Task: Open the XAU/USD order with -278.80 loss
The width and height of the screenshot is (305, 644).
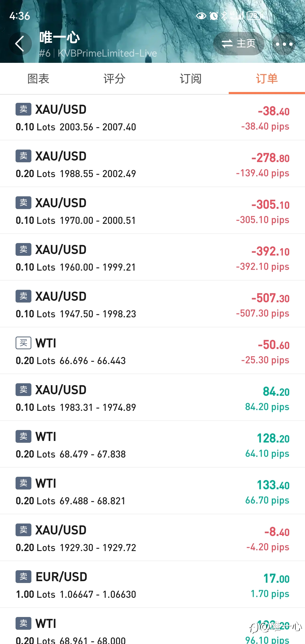Action: 152,164
